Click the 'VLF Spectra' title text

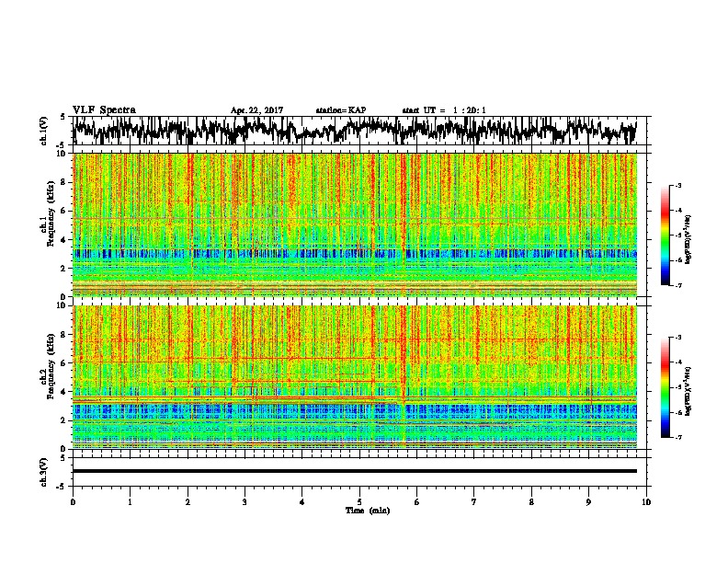pos(104,110)
